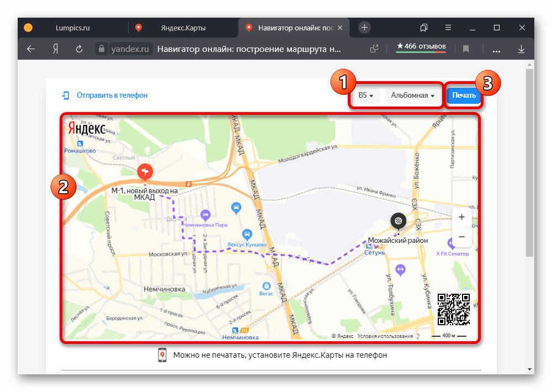Click the black destination marker Можайский район
The width and height of the screenshot is (552, 392).
click(x=398, y=221)
